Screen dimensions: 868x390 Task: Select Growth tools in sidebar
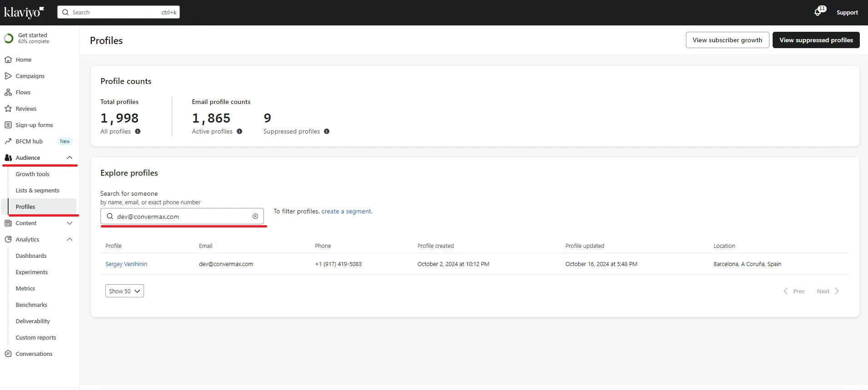point(32,174)
